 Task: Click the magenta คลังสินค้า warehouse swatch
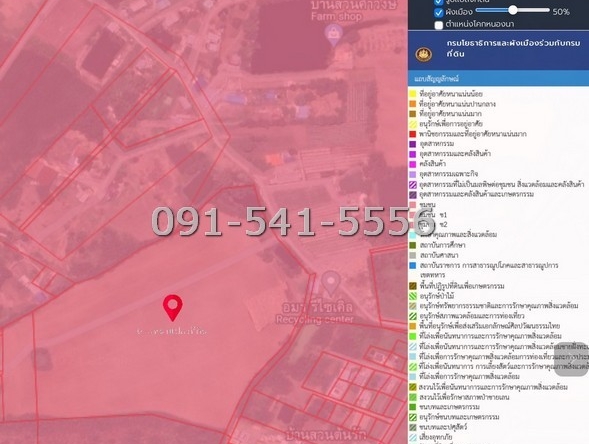click(412, 164)
